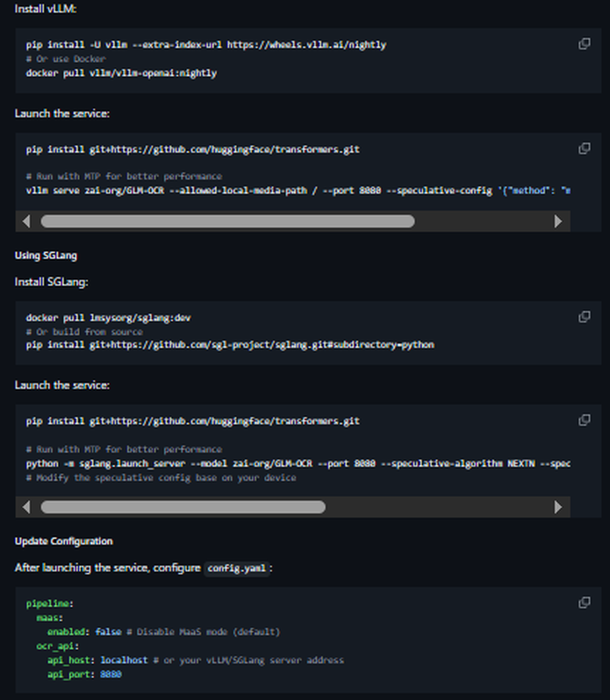Image resolution: width=610 pixels, height=700 pixels.
Task: Click the right scroll arrow under vLLM serve command
Action: tap(559, 221)
